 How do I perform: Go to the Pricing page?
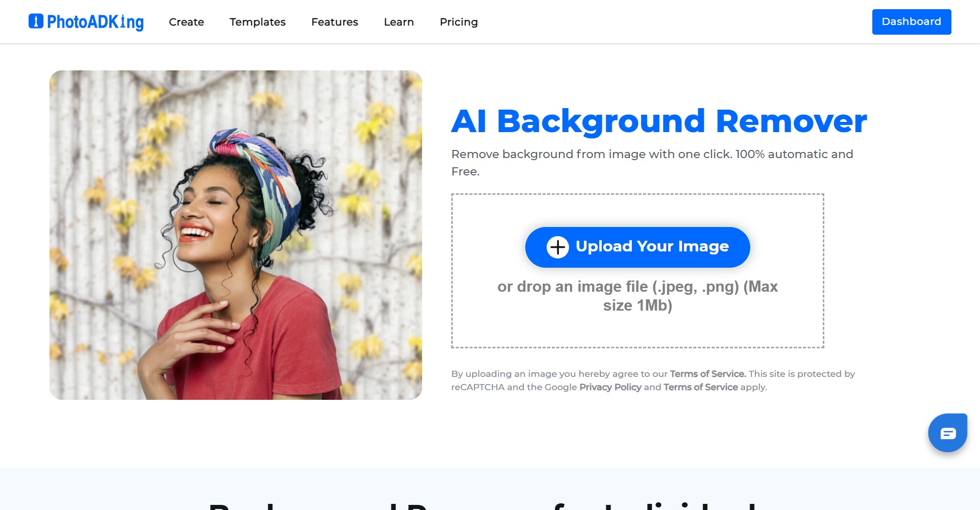(459, 22)
